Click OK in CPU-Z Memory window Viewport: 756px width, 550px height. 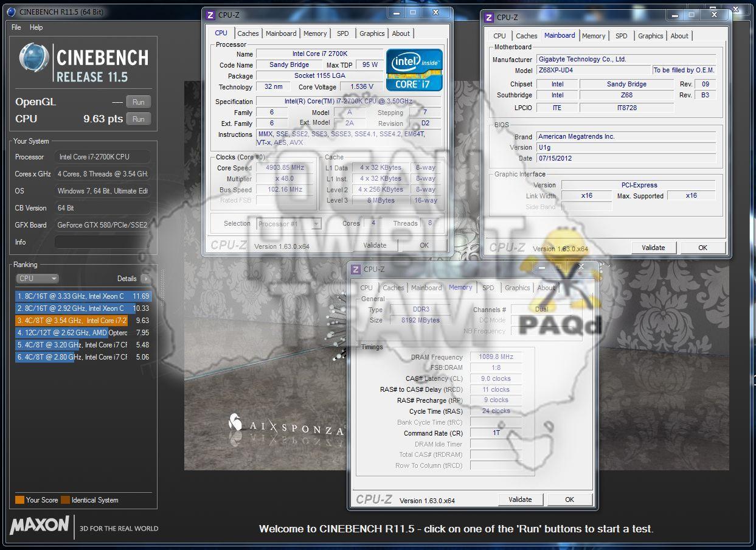coord(569,500)
